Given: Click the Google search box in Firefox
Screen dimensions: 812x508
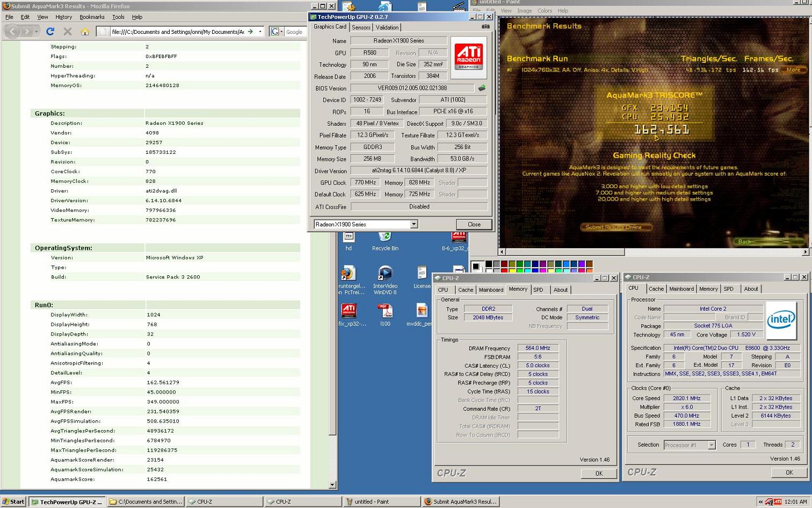Looking at the screenshot, I should (295, 32).
